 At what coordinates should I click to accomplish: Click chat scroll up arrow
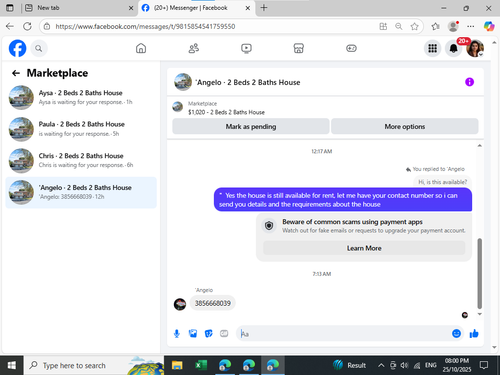479,146
